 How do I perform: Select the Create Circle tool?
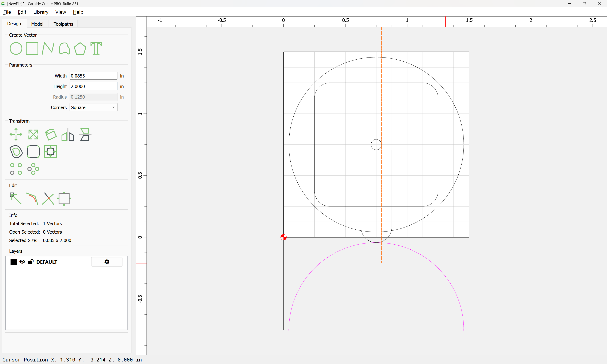[x=16, y=48]
